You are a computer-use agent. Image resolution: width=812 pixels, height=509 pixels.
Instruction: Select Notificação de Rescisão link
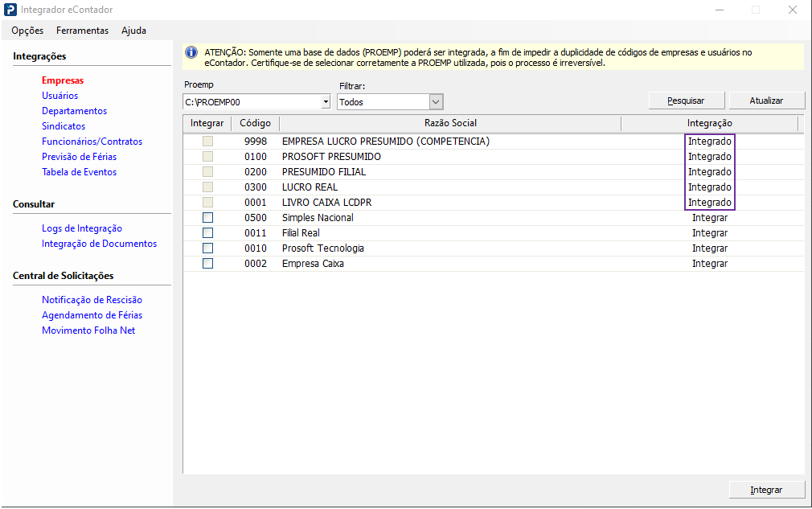click(92, 300)
